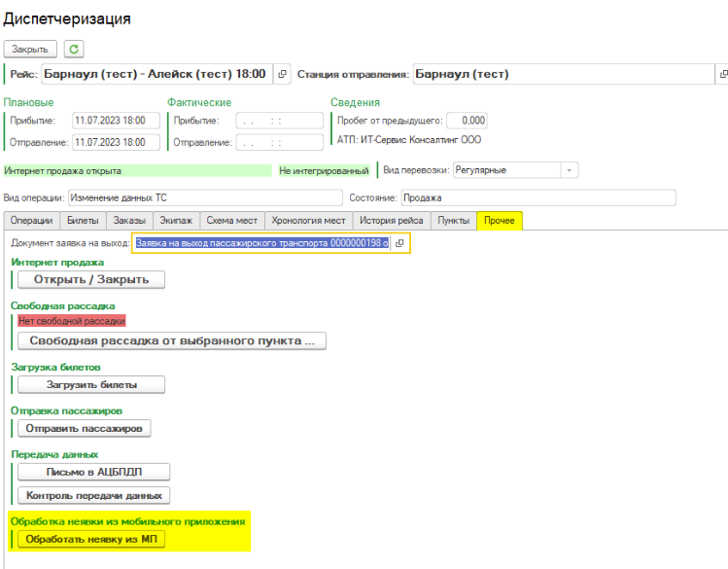Click the Отправить пассажиров button
The width and height of the screenshot is (728, 569).
[x=85, y=428]
